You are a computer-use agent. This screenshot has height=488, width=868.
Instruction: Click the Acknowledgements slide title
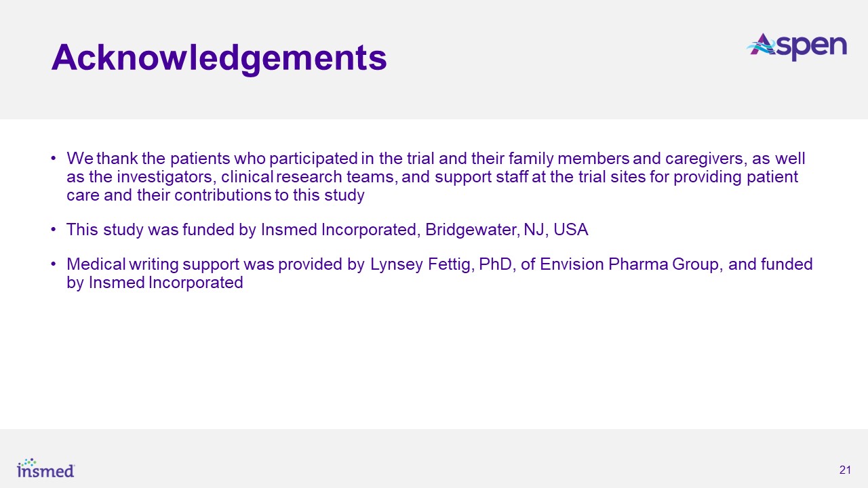pos(219,58)
